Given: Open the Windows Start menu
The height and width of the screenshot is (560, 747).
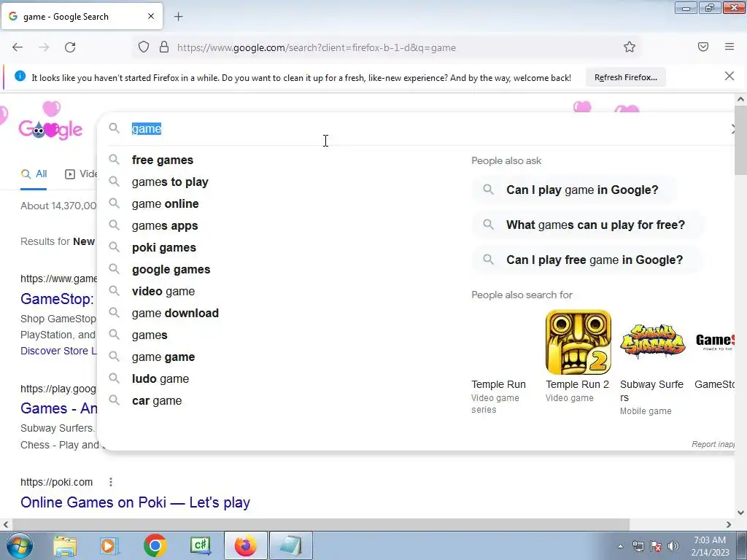Looking at the screenshot, I should pos(19,545).
